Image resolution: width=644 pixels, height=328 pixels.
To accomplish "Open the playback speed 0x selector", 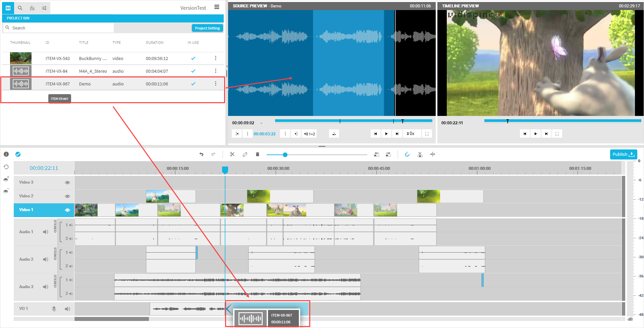I will (411, 134).
